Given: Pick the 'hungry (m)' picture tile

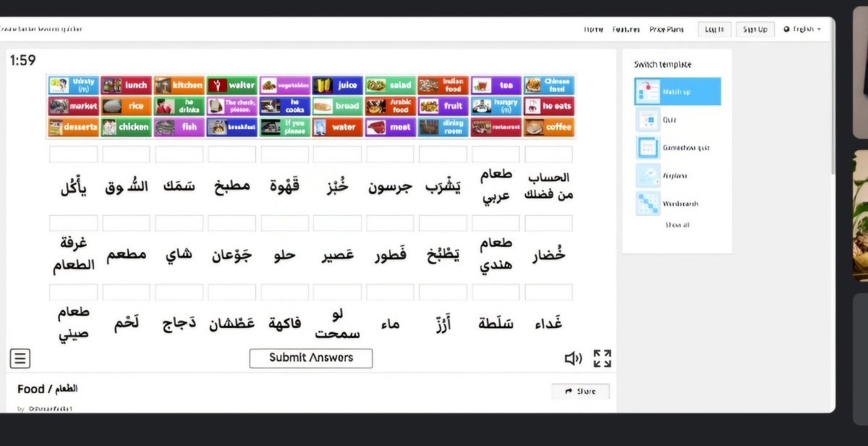Looking at the screenshot, I should click(496, 106).
